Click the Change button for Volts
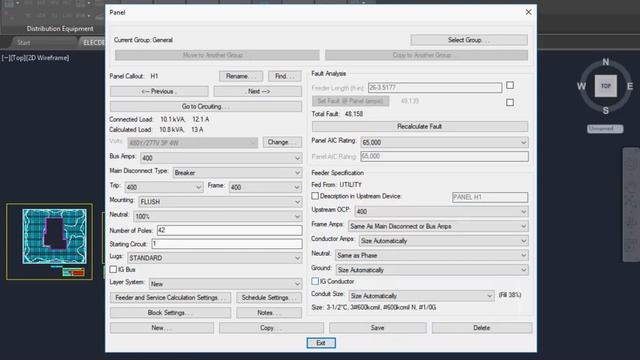640x360 pixels. pos(282,142)
